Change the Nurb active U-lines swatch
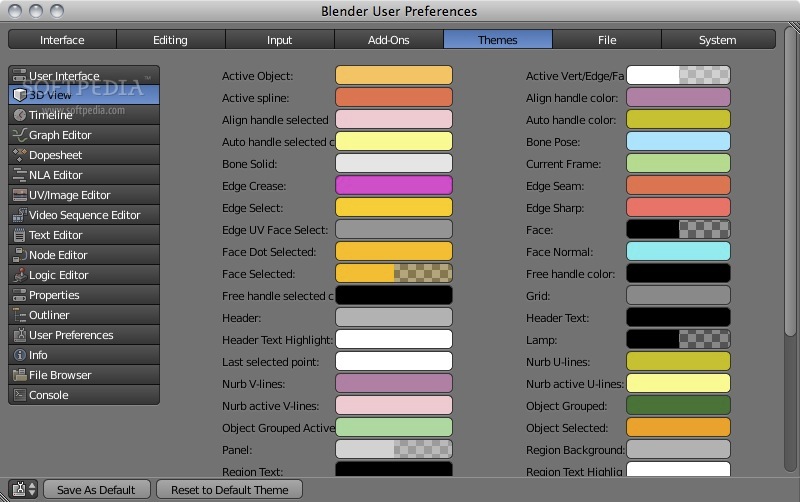The image size is (800, 502). 678,384
